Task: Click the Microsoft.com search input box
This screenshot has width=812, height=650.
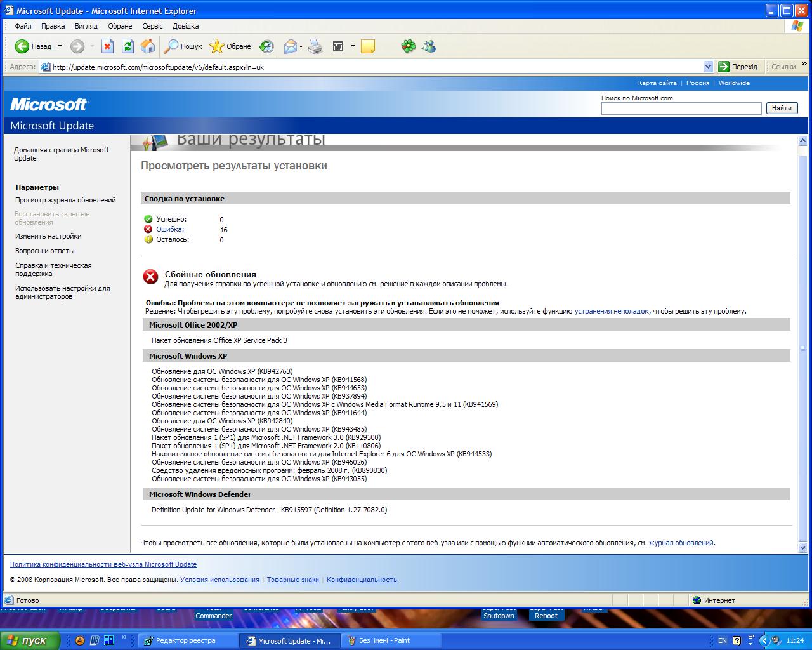Action: click(681, 109)
